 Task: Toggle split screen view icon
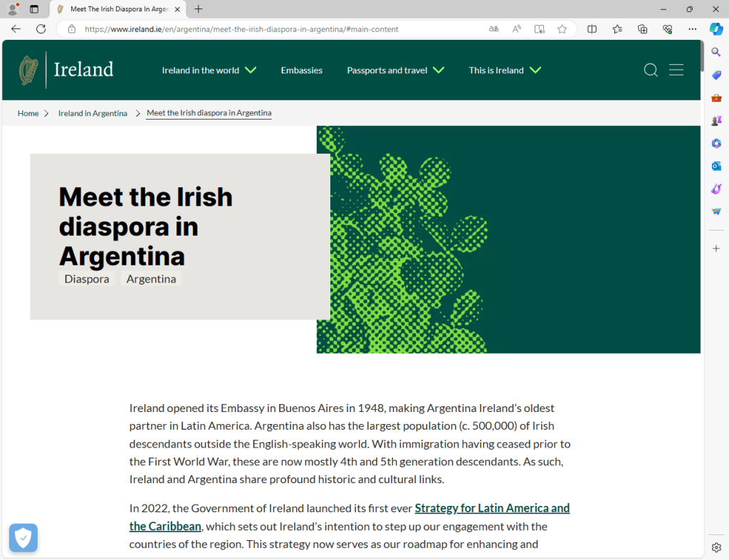(592, 29)
